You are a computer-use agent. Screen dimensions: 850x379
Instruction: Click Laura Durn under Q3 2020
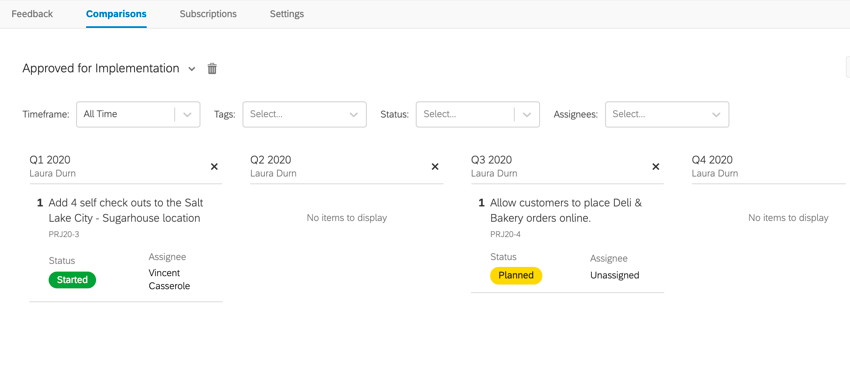click(x=494, y=174)
